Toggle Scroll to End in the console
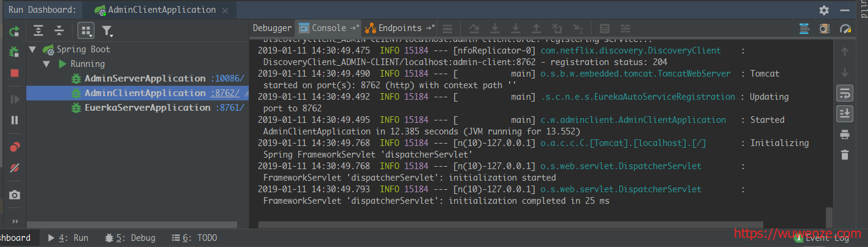The image size is (868, 247). point(845,113)
